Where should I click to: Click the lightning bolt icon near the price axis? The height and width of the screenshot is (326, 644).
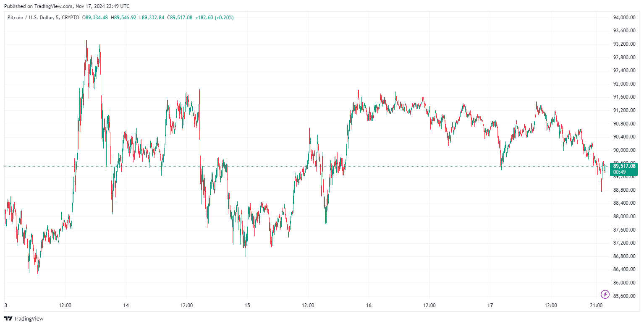click(x=605, y=294)
